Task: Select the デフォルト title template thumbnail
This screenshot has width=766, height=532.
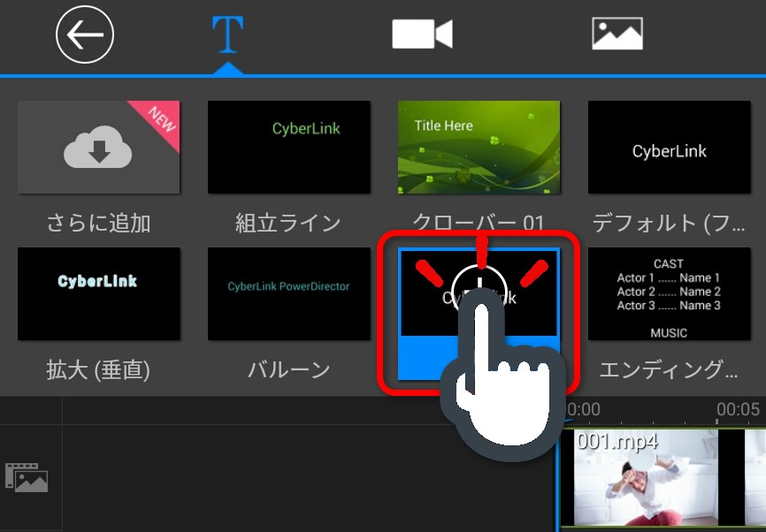Action: click(669, 147)
